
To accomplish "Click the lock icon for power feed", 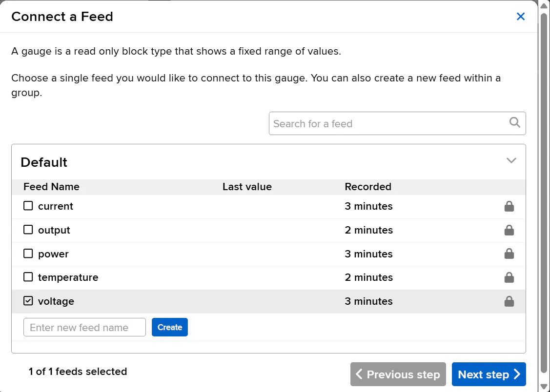I will point(509,254).
